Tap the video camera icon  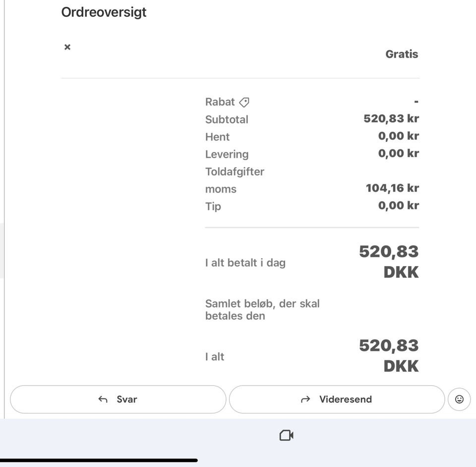point(286,435)
